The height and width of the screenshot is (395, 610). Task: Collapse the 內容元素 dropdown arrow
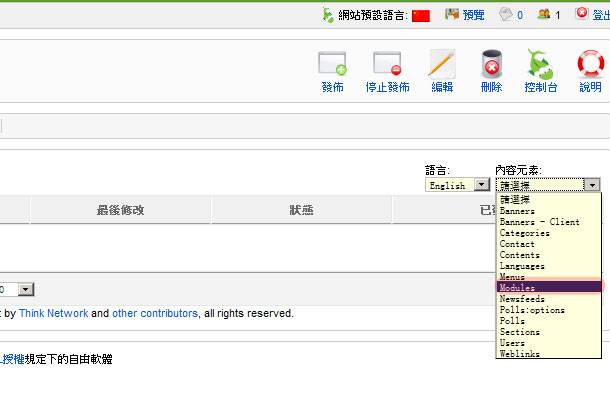click(x=592, y=185)
